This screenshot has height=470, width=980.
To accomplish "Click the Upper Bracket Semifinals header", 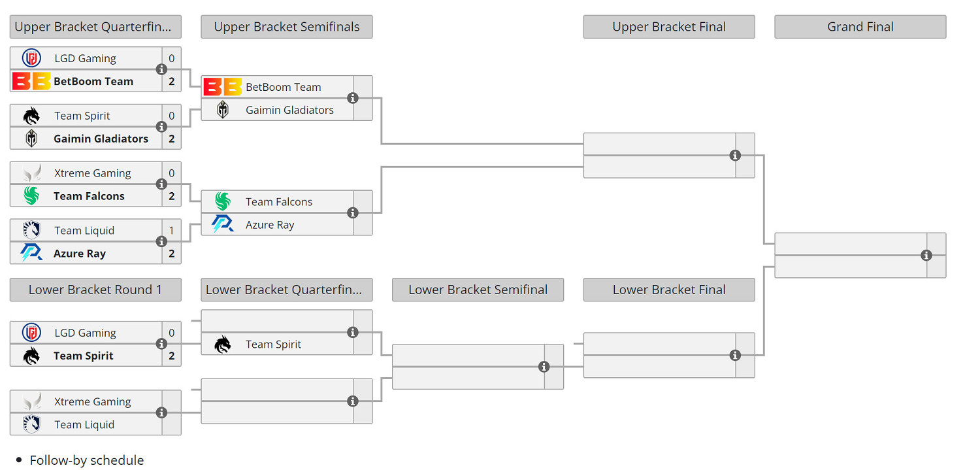I will point(287,27).
